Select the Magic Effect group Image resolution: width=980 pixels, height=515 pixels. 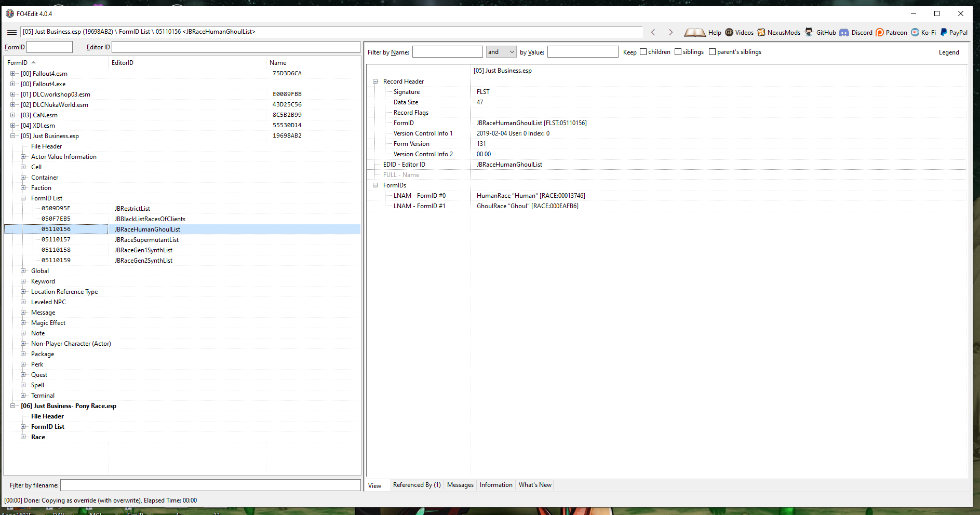[48, 323]
